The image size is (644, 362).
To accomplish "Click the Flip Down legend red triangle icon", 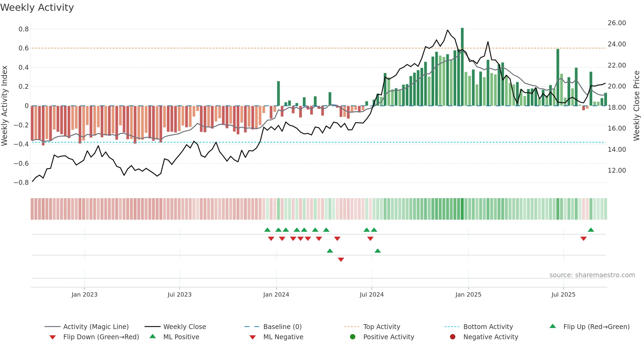I will coord(53,337).
